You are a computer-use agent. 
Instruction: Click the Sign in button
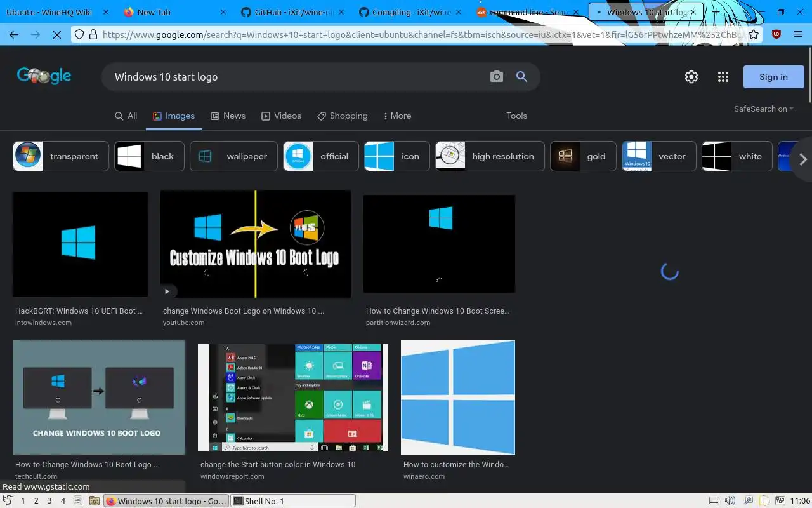click(773, 77)
